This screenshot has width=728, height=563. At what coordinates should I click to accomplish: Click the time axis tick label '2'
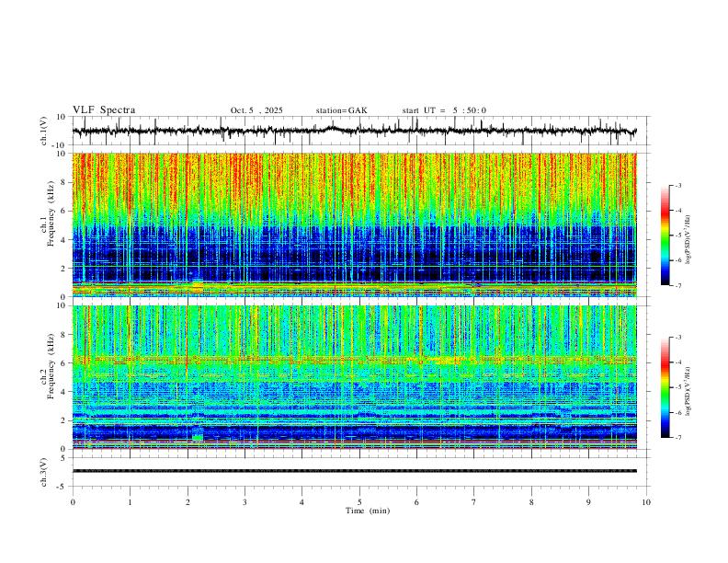(188, 502)
